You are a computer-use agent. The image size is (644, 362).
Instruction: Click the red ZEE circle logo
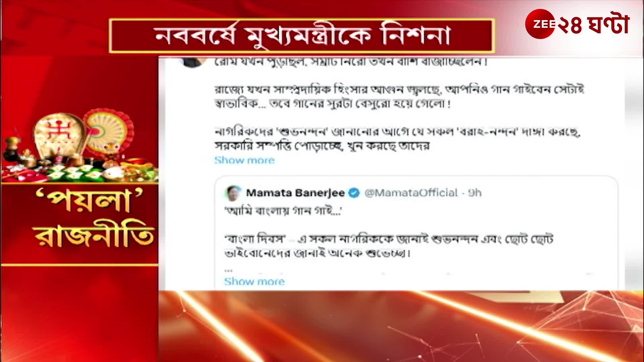(540, 24)
